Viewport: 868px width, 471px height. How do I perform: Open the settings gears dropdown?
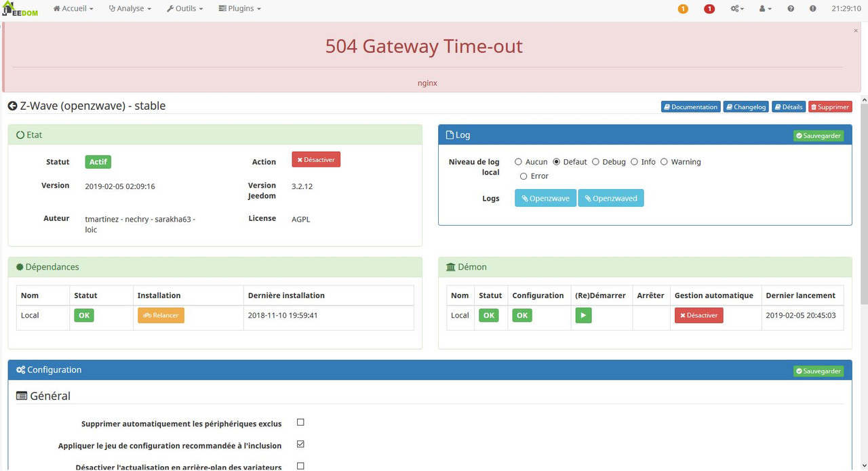(x=737, y=9)
